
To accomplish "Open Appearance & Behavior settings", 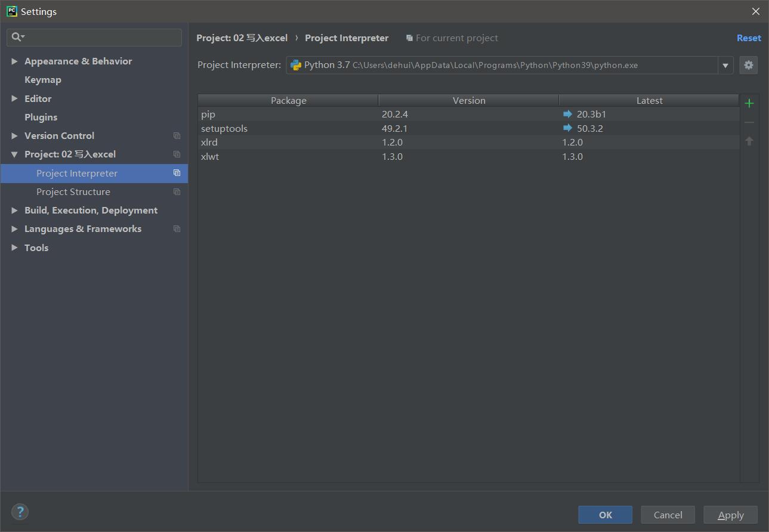I will point(78,61).
